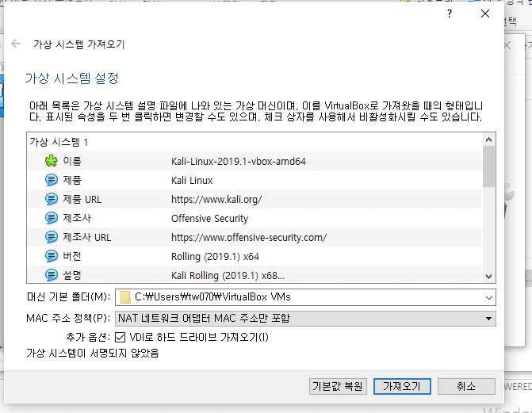Viewport: 532px width, 413px height.
Task: Toggle the VDI로 하드 드라이브 가져오기 checkbox
Action: tap(120, 338)
